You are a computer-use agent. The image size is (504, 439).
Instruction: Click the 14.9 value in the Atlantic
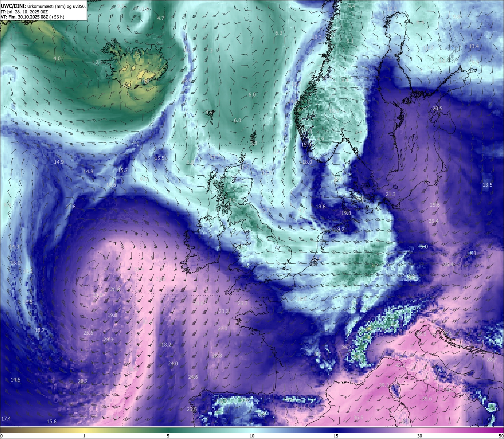[x=59, y=162]
